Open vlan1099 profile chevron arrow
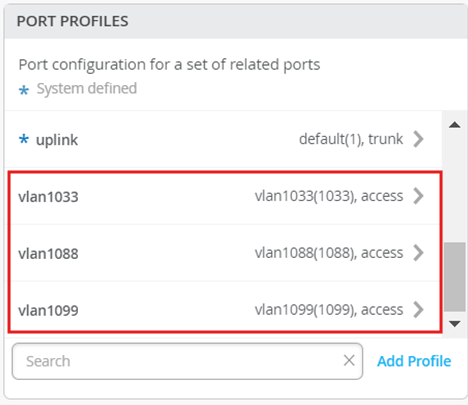 pos(418,310)
